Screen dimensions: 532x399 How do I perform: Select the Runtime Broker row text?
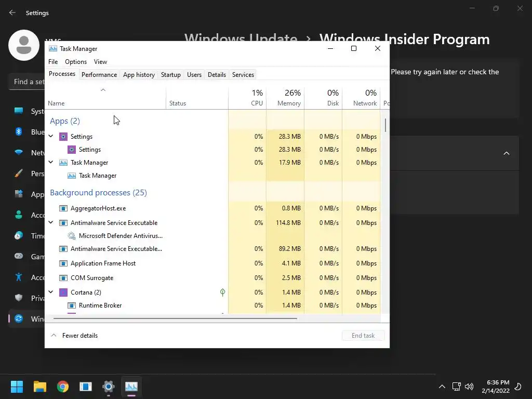pyautogui.click(x=100, y=305)
